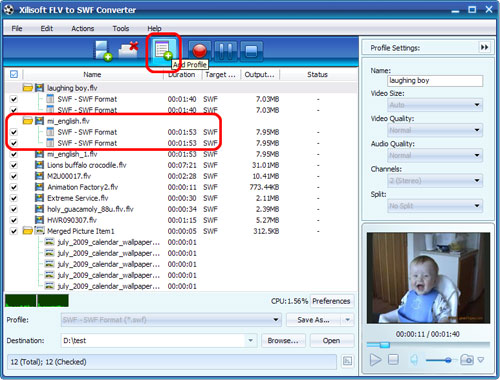Screen dimensions: 500x380
Task: Click the CPU usage graph
Action: (x=37, y=301)
